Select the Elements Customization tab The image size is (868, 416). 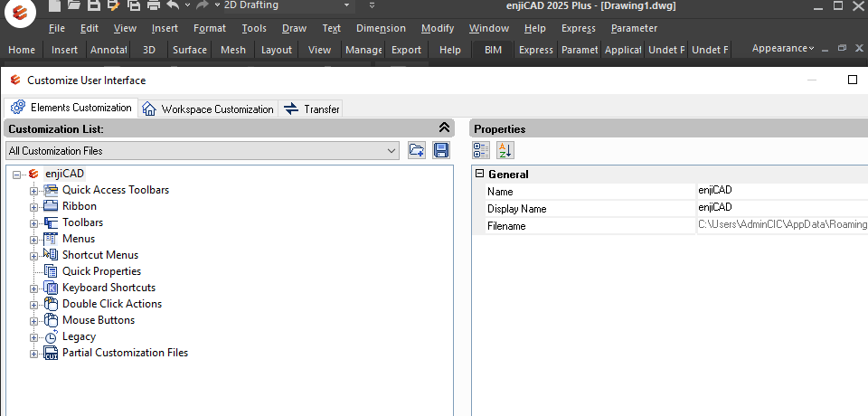point(71,108)
